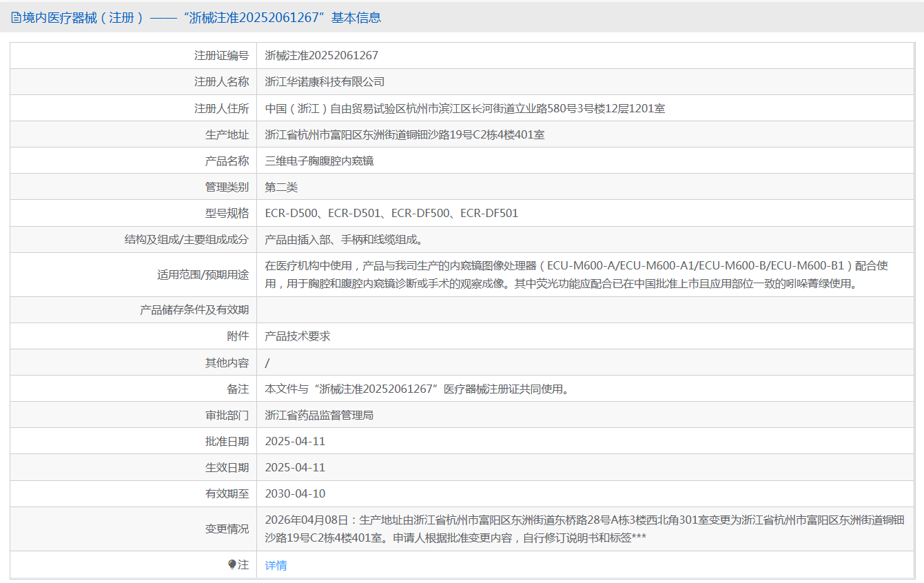Select the 注册证编号 row label

221,55
